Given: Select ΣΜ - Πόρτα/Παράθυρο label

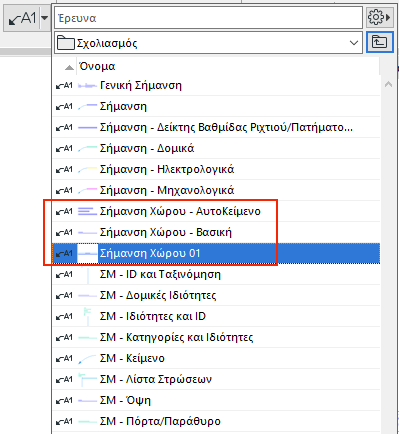Looking at the screenshot, I should [x=216, y=421].
